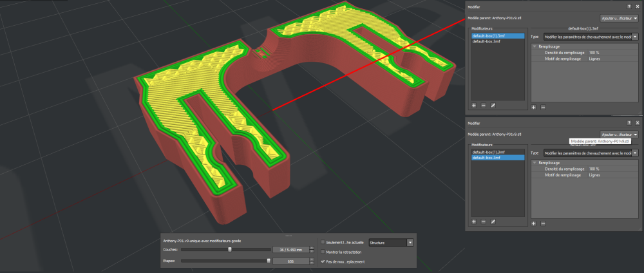Enable the 'Seulement l...he actuelle' checkbox
Image resolution: width=644 pixels, height=273 pixels.
(323, 242)
